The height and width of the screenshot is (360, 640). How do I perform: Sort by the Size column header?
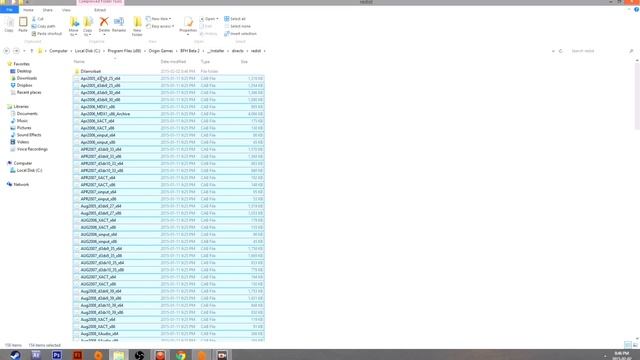tap(244, 62)
